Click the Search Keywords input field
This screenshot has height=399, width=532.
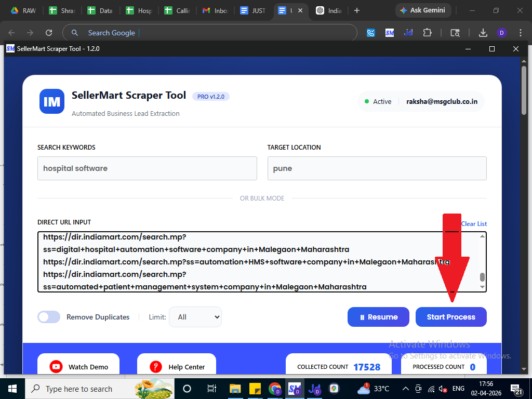tap(147, 168)
